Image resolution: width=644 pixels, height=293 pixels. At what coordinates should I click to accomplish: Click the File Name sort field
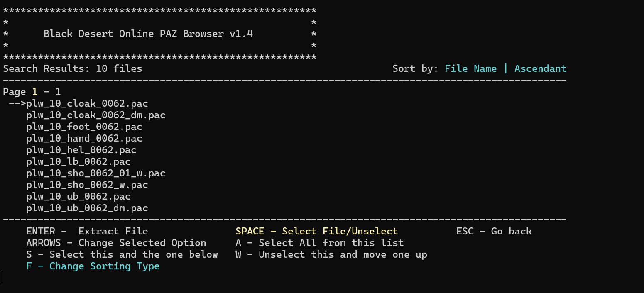pos(470,68)
